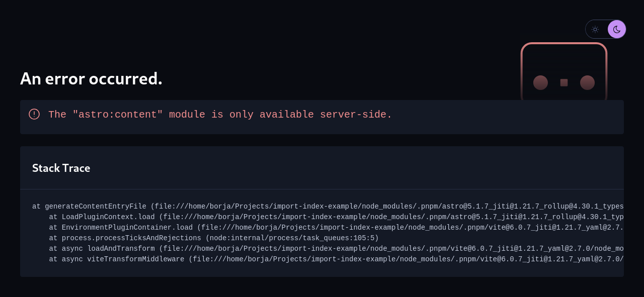644x297 pixels.
Task: Expand the Stack Trace section
Action: (61, 168)
